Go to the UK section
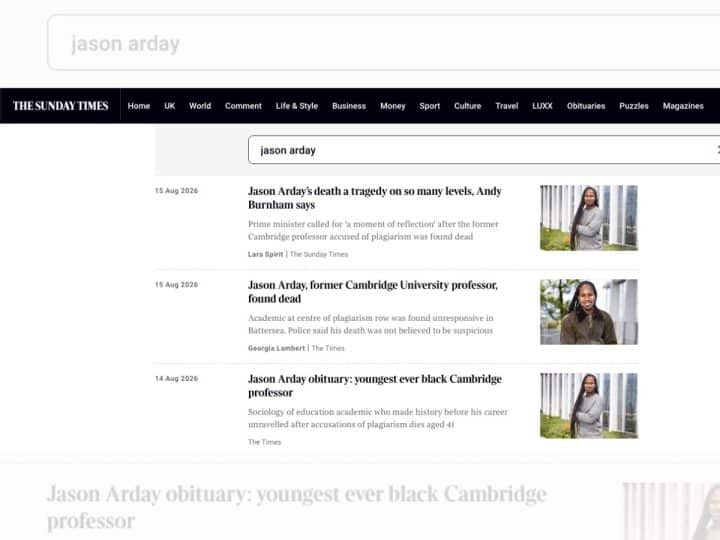The width and height of the screenshot is (720, 540). tap(169, 106)
